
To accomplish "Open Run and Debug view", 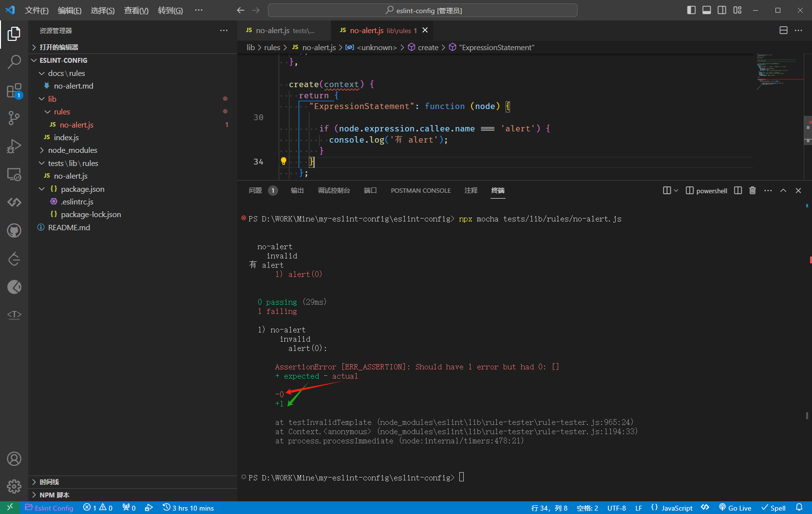I will pyautogui.click(x=14, y=146).
